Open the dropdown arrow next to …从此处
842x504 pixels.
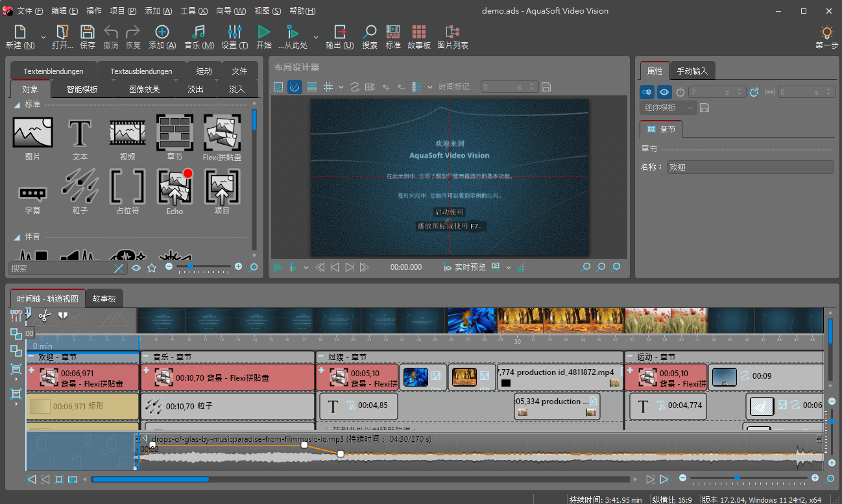pyautogui.click(x=316, y=37)
